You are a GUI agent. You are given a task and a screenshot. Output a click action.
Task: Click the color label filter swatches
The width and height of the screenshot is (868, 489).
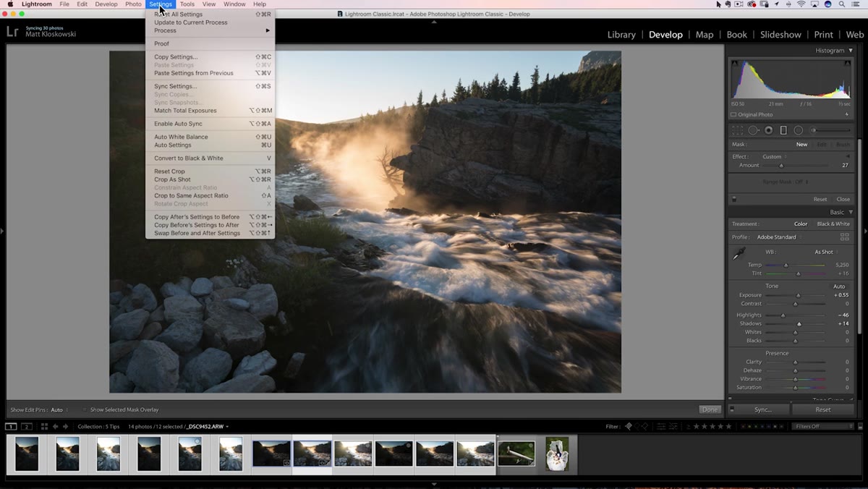762,427
